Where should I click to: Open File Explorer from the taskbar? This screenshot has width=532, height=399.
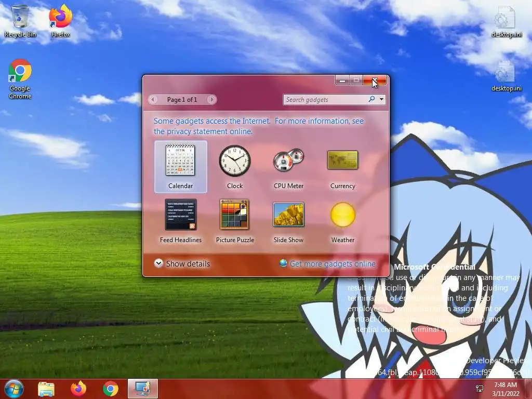click(x=46, y=389)
